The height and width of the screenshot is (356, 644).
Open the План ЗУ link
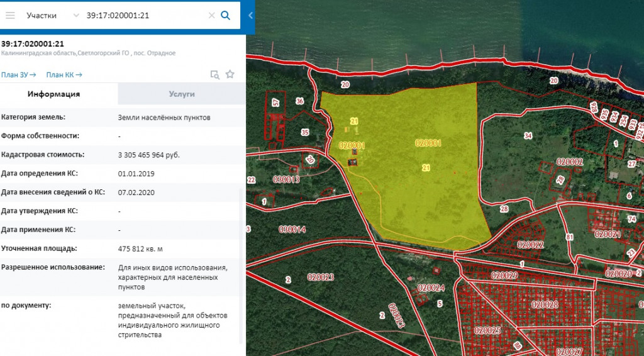coord(18,75)
